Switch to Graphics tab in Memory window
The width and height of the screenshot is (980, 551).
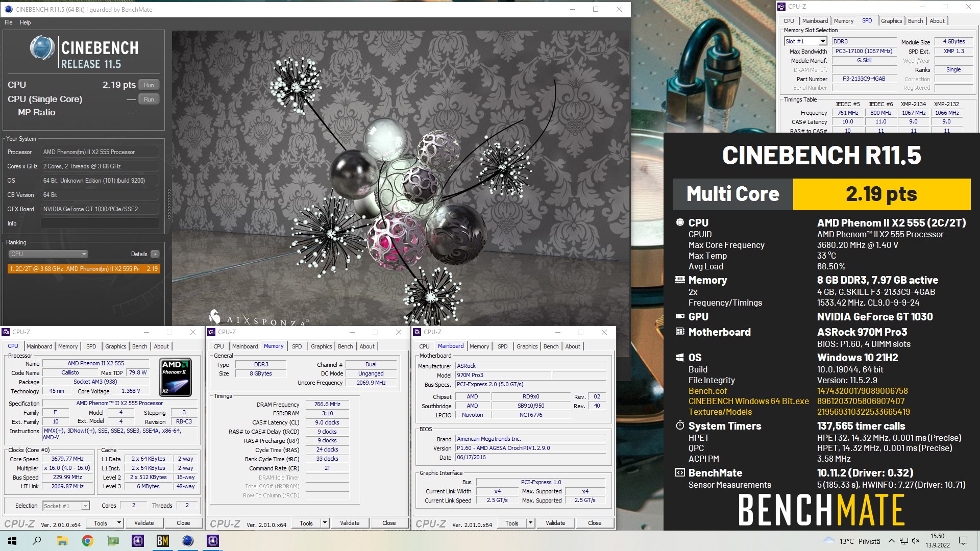[321, 346]
